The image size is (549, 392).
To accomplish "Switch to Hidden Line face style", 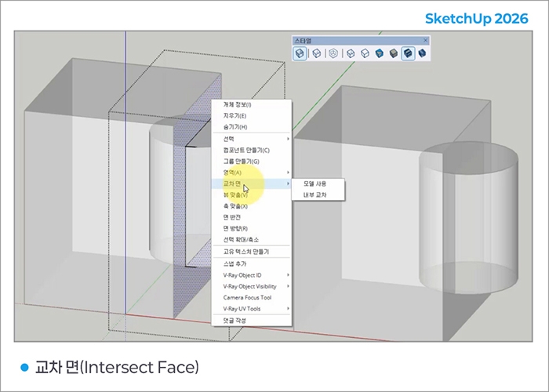I will pos(365,53).
